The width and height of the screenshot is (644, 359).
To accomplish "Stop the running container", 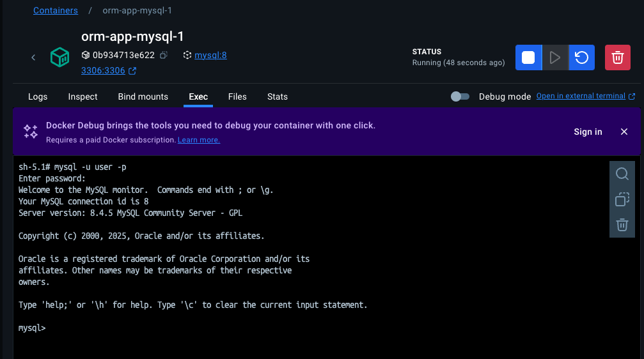I will tap(528, 57).
